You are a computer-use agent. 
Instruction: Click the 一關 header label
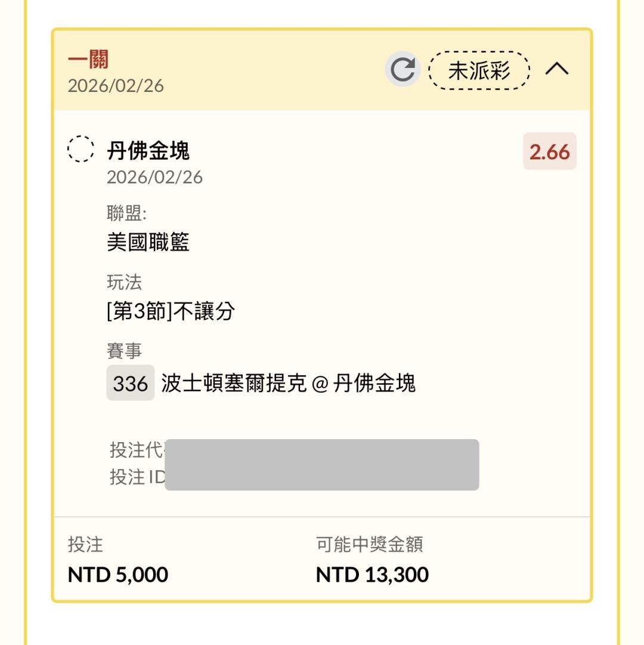[88, 60]
